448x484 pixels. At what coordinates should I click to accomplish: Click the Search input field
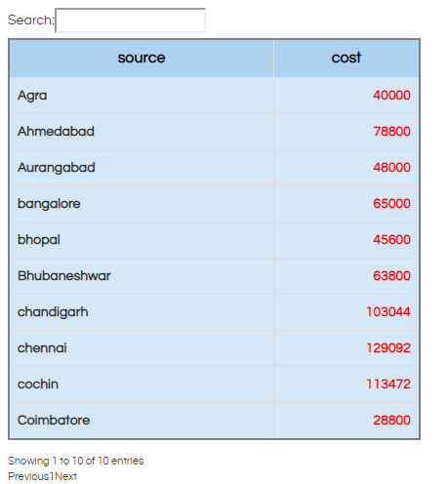tap(130, 20)
